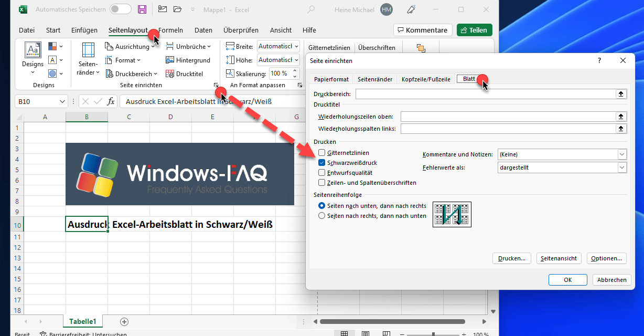The width and height of the screenshot is (644, 336).
Task: Open the Designs themes gallery
Action: 33,58
